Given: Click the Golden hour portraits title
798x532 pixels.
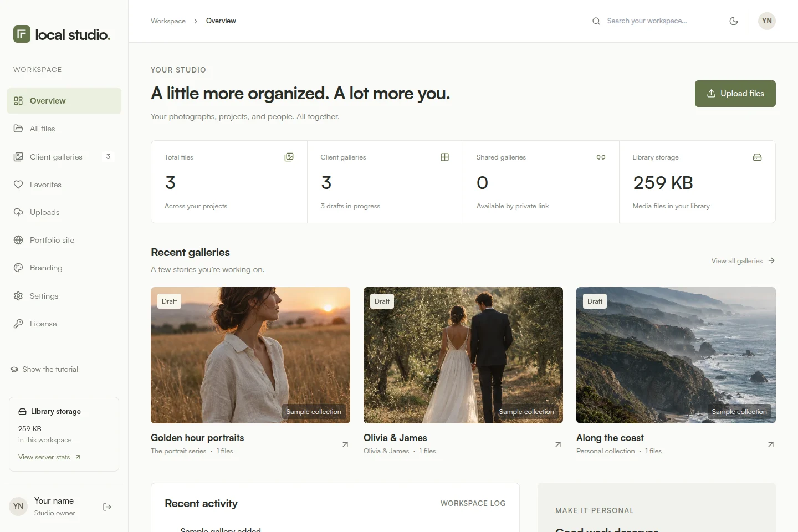Looking at the screenshot, I should [197, 438].
